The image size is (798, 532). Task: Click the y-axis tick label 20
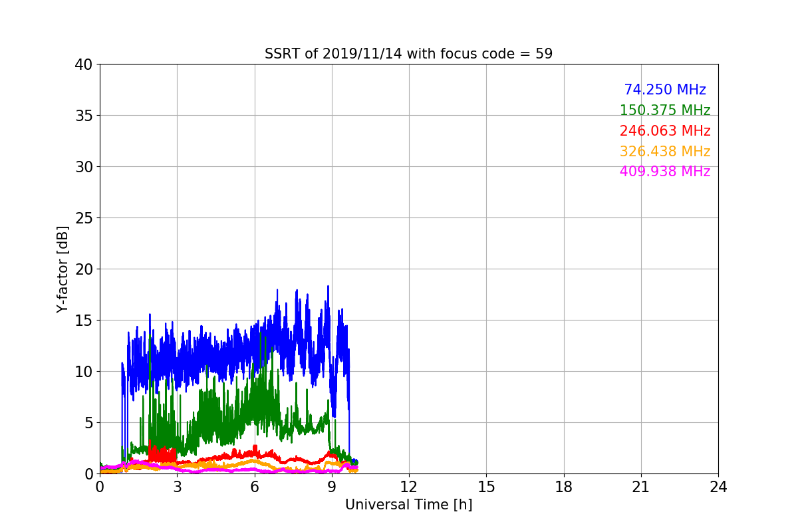click(x=83, y=269)
